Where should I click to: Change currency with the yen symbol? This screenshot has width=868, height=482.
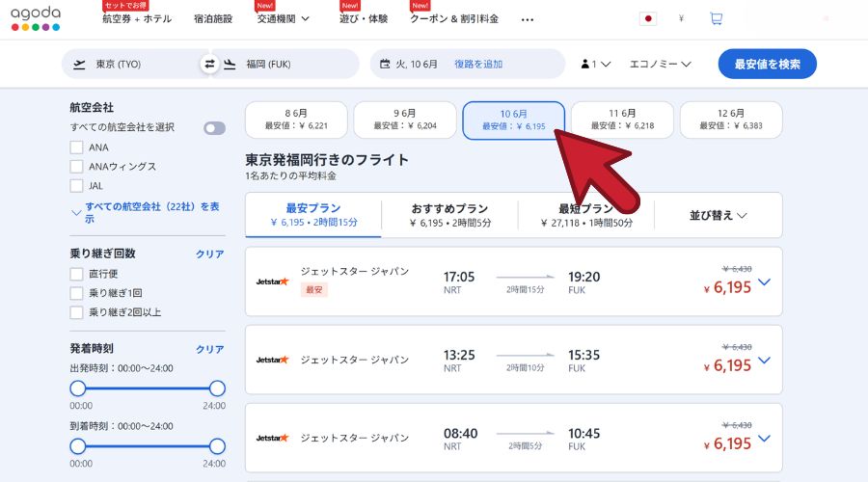point(682,19)
